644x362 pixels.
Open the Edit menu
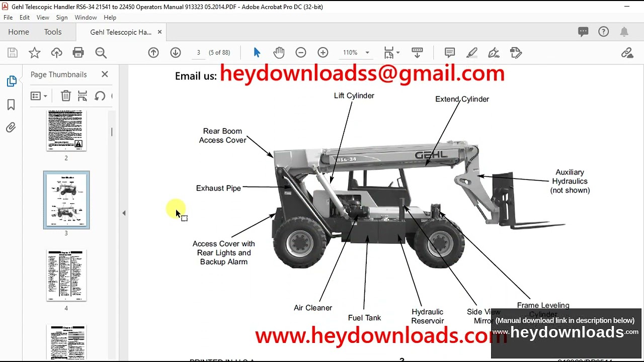pos(25,18)
